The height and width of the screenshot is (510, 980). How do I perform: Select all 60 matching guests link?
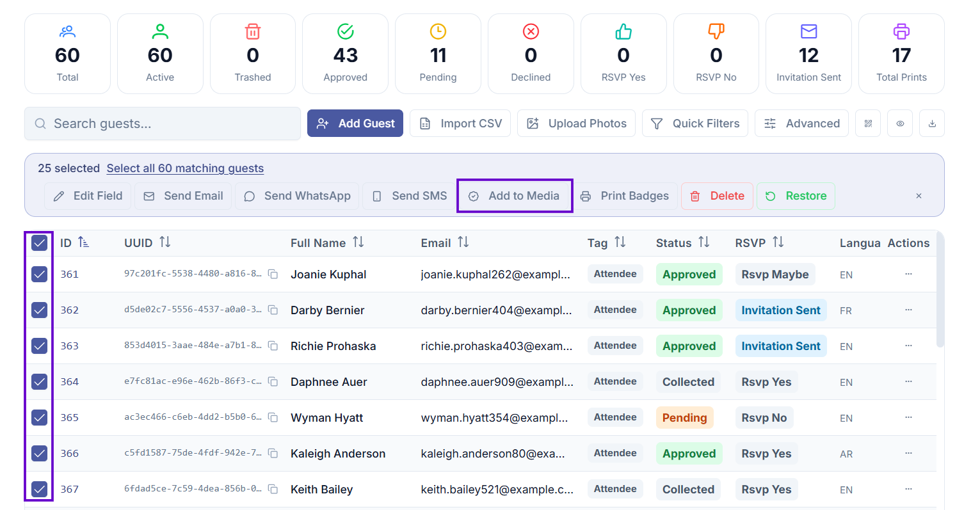click(x=185, y=168)
